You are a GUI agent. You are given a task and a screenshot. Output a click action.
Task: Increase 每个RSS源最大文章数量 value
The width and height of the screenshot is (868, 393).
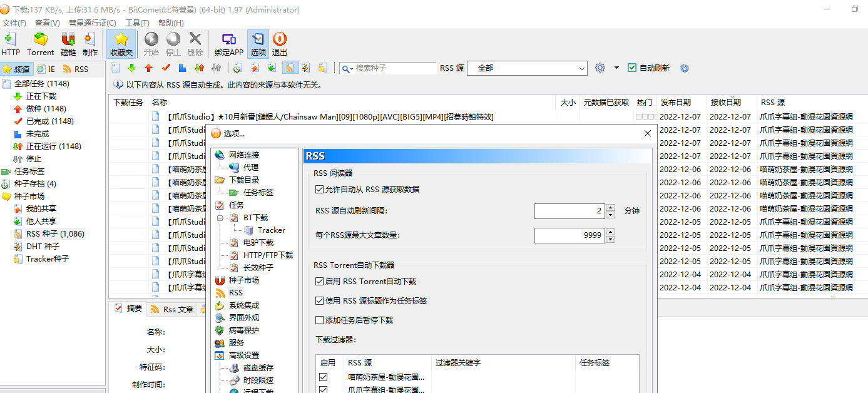[611, 232]
